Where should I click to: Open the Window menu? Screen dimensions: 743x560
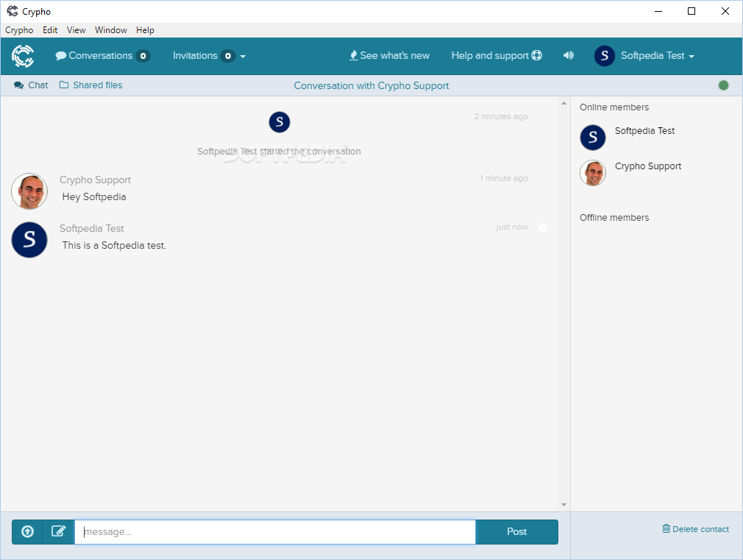(x=111, y=30)
